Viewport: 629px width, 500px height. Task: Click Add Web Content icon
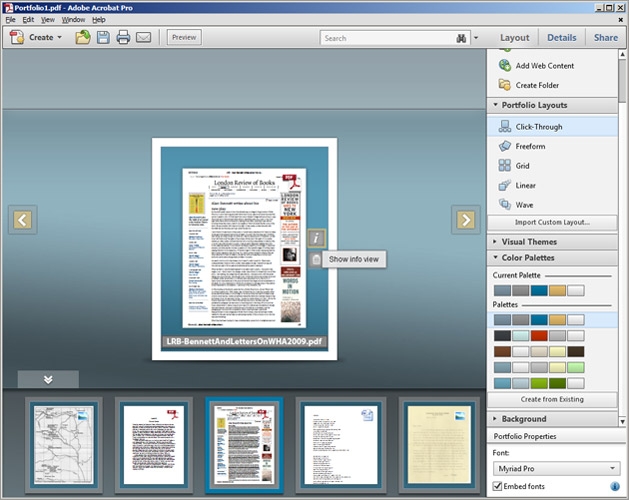click(x=505, y=65)
